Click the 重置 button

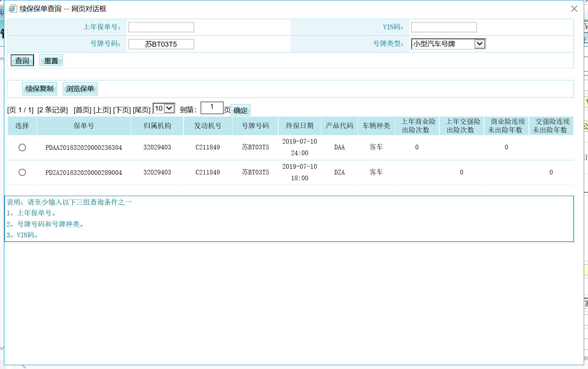[x=51, y=61]
